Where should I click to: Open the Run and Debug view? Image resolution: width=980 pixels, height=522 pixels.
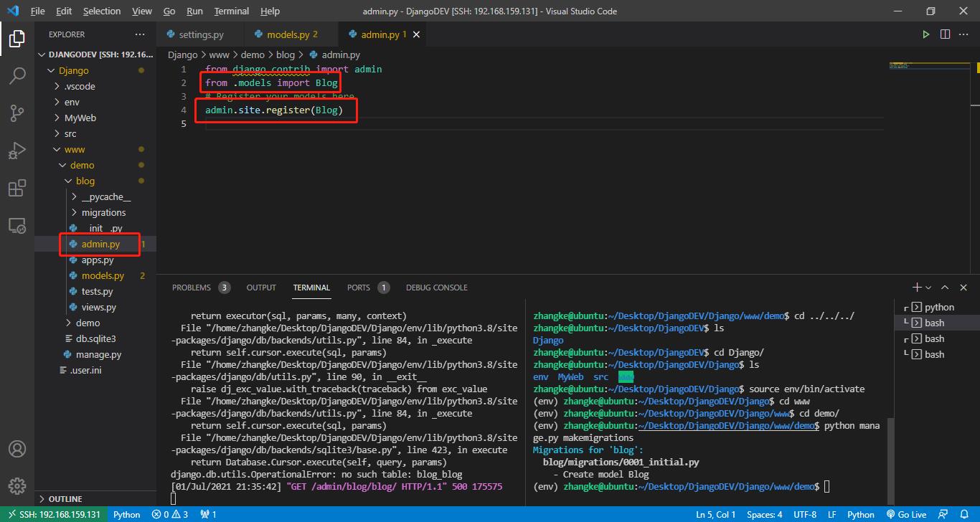point(17,151)
